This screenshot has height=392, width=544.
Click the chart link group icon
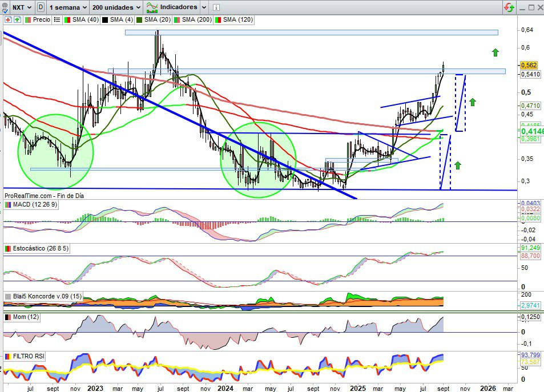point(5,7)
